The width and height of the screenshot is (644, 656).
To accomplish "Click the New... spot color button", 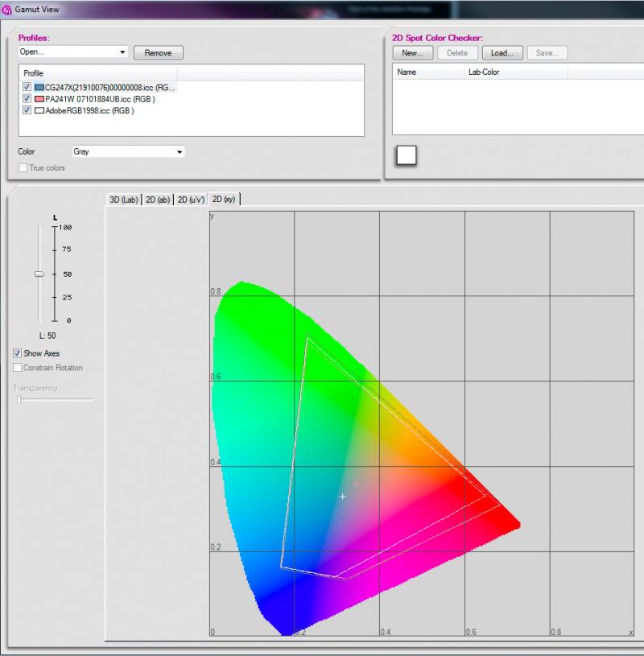I will coord(413,52).
